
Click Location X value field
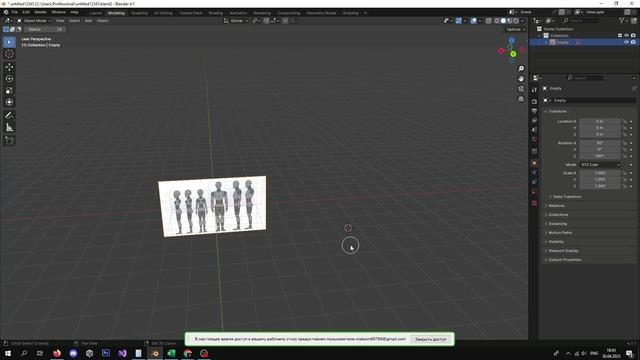(600, 121)
